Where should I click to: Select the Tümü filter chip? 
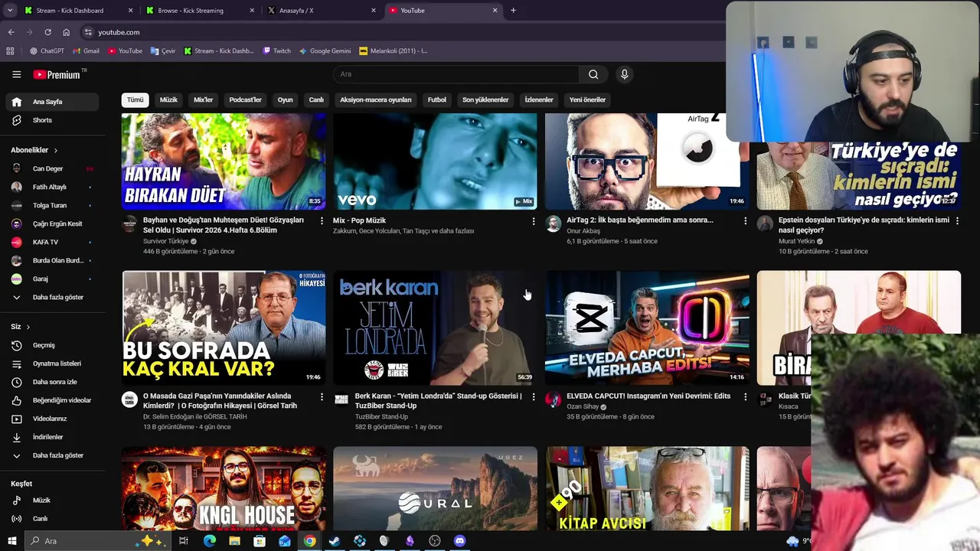(x=135, y=99)
